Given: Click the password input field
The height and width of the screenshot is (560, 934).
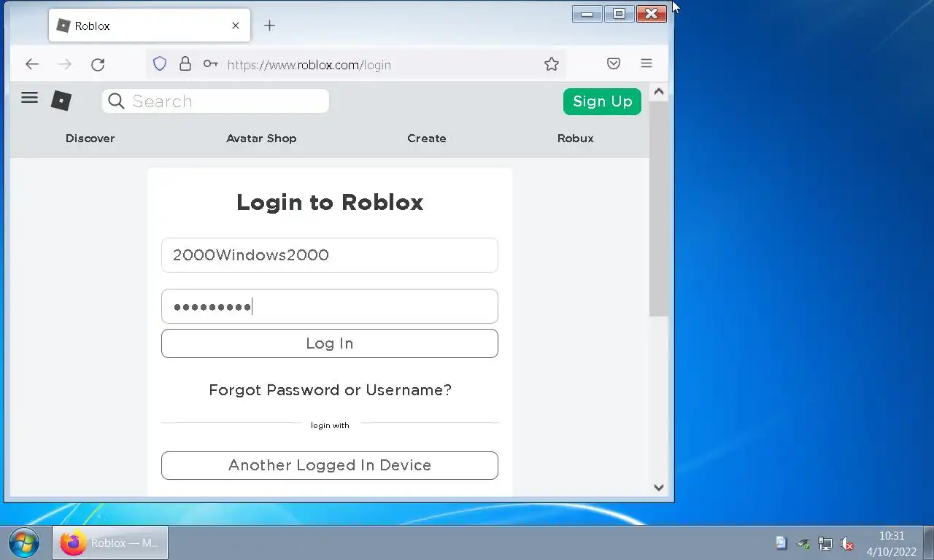Looking at the screenshot, I should pyautogui.click(x=330, y=306).
